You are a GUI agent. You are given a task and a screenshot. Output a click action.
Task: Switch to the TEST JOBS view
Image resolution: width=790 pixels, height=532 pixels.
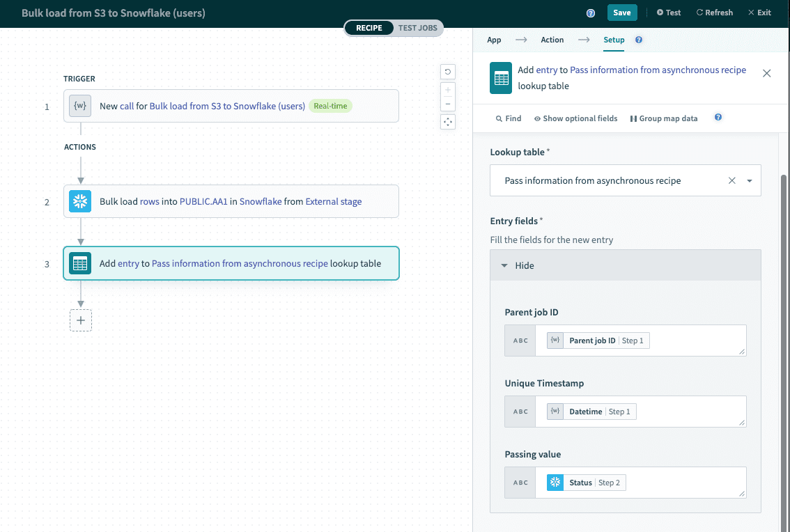point(417,28)
